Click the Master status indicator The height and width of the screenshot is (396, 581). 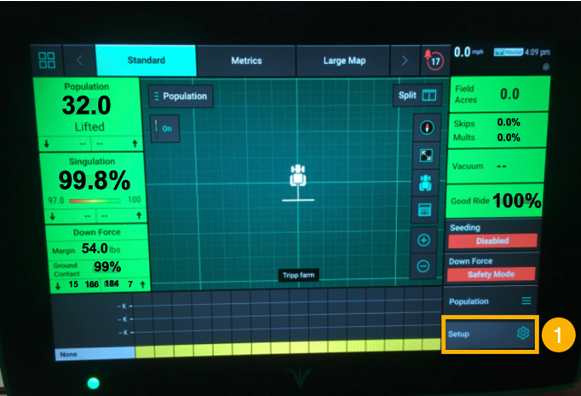508,52
